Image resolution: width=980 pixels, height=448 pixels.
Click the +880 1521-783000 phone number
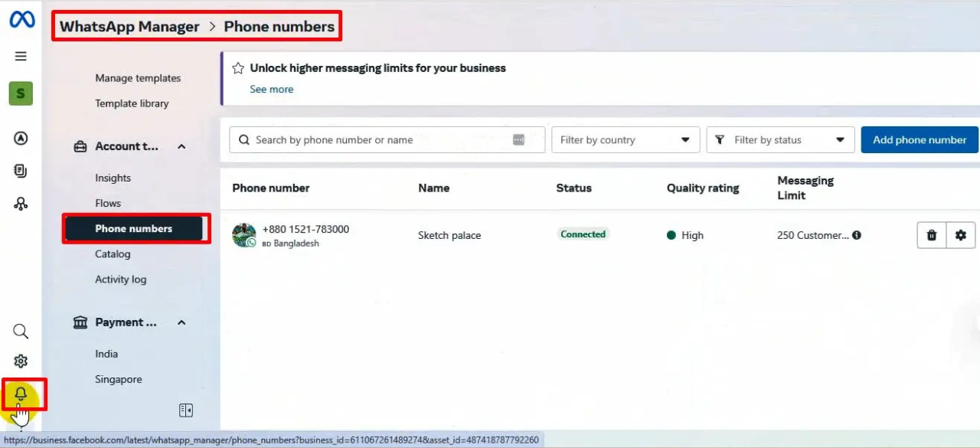click(305, 229)
